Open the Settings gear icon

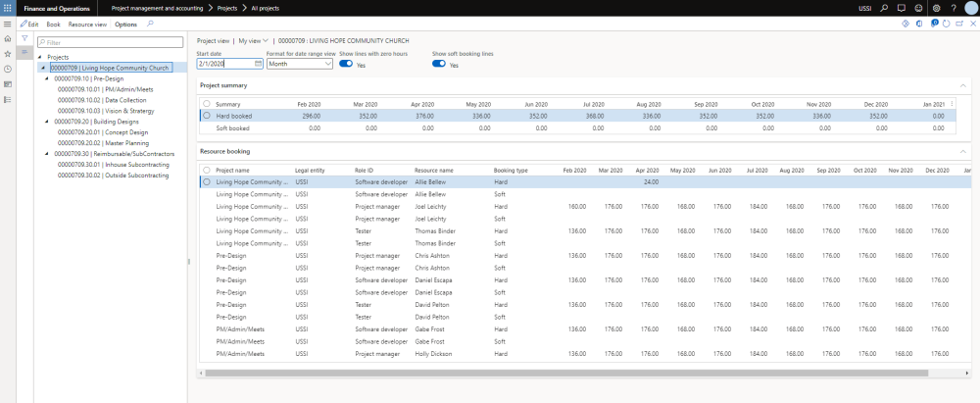coord(937,7)
